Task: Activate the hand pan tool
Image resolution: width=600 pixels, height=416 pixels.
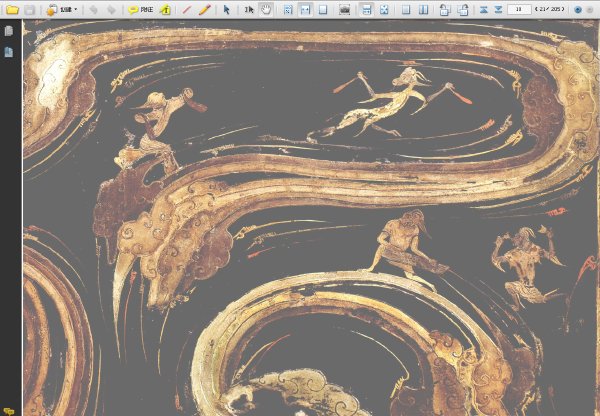Action: tap(266, 10)
